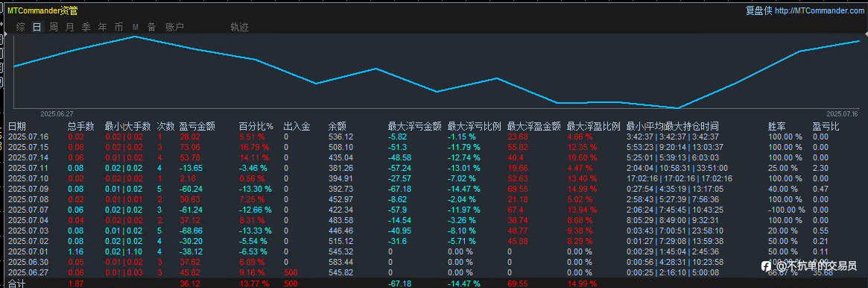Select the 年 yearly tab
The width and height of the screenshot is (868, 288).
pyautogui.click(x=102, y=27)
